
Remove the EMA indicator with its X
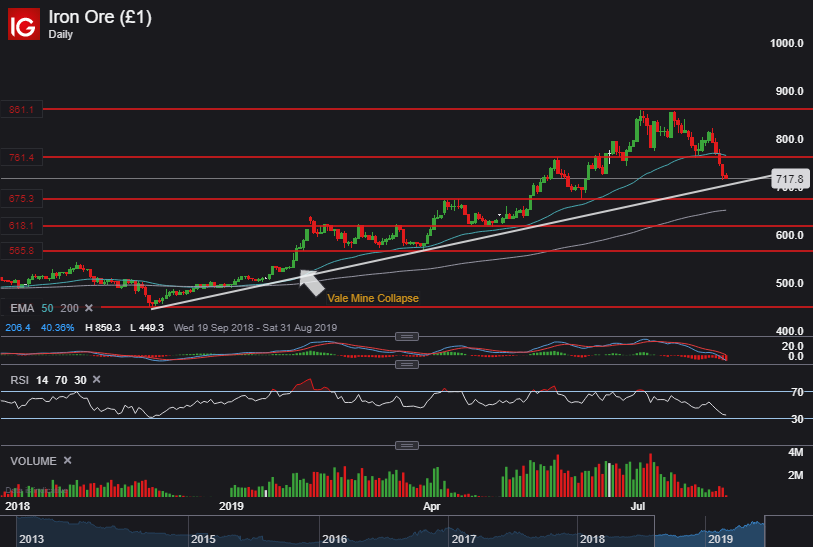tap(89, 308)
